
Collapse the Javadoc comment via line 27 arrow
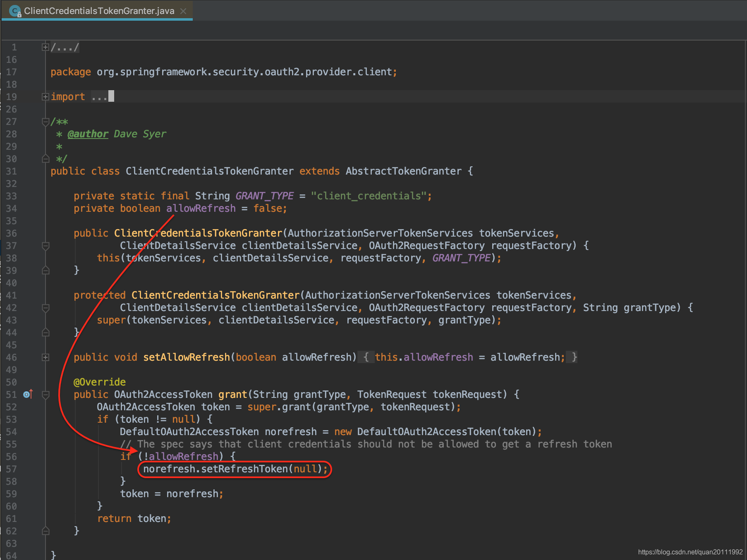[45, 122]
